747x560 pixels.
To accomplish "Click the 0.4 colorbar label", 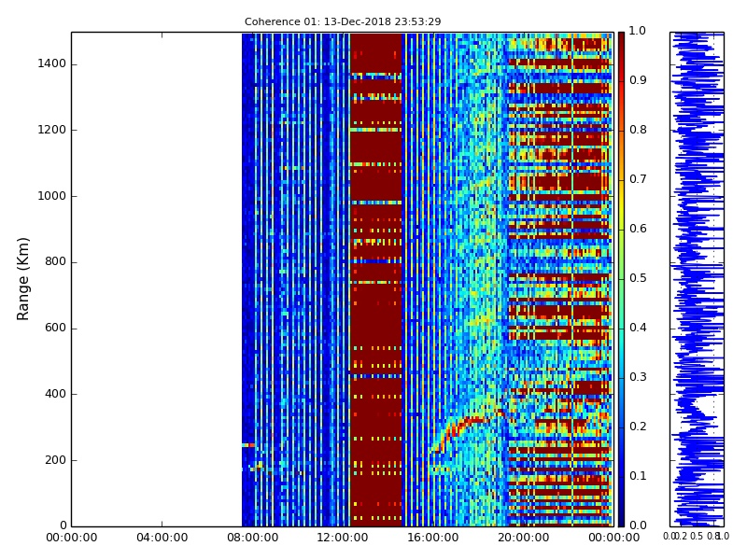I will coord(638,328).
